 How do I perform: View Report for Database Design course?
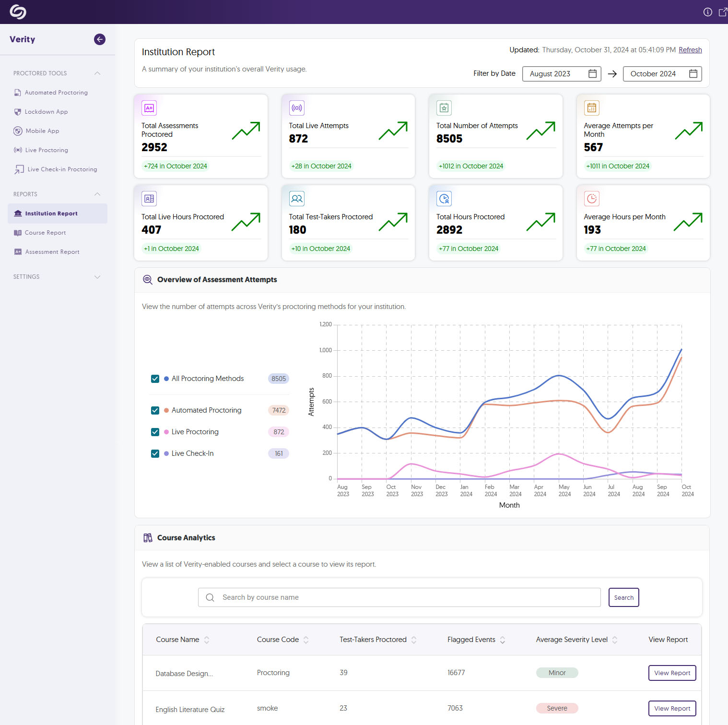[x=672, y=673]
